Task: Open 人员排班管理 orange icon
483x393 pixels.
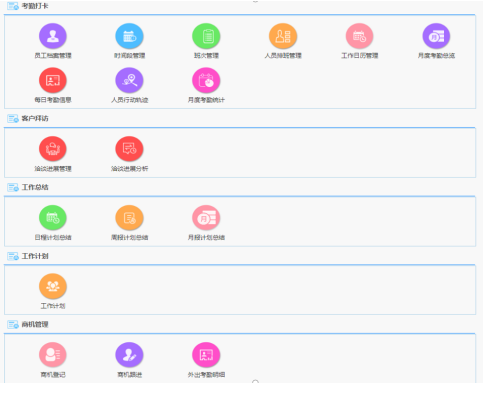Action: pos(283,36)
